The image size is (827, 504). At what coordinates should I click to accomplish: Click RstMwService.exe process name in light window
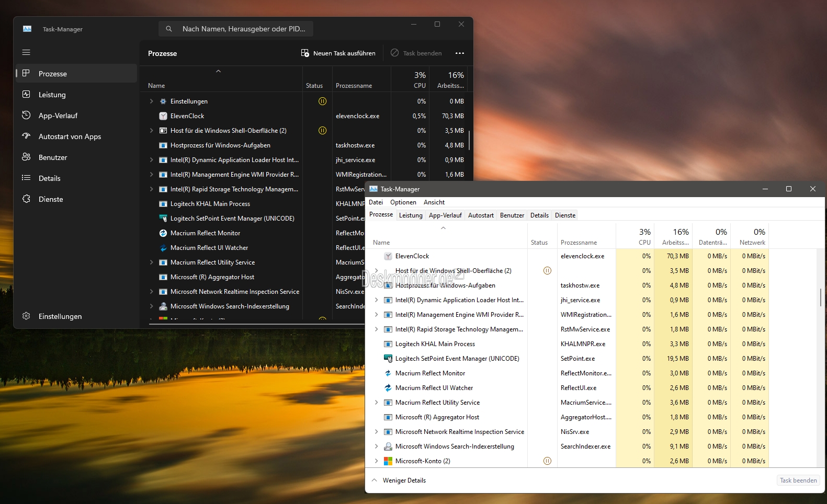tap(585, 329)
